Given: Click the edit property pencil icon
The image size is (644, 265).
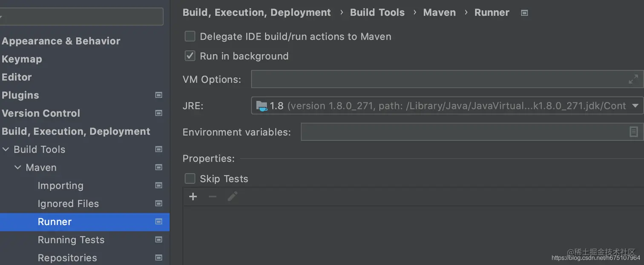Looking at the screenshot, I should (x=232, y=197).
